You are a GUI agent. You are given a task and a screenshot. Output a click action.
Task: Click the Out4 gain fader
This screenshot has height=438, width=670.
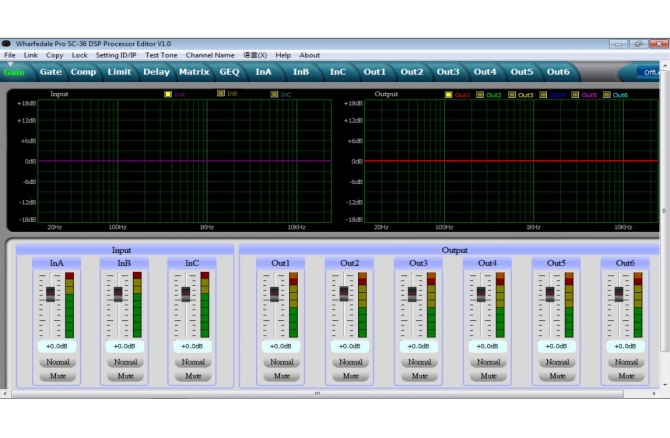tap(481, 294)
